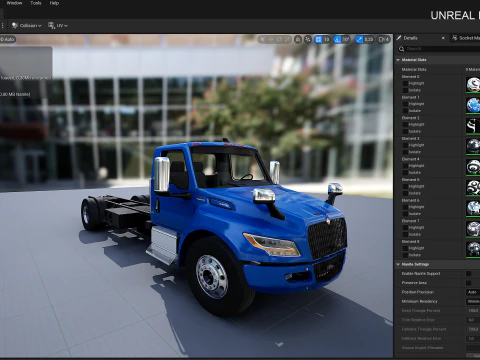Click Element 8 material thumbnail

click(x=473, y=249)
